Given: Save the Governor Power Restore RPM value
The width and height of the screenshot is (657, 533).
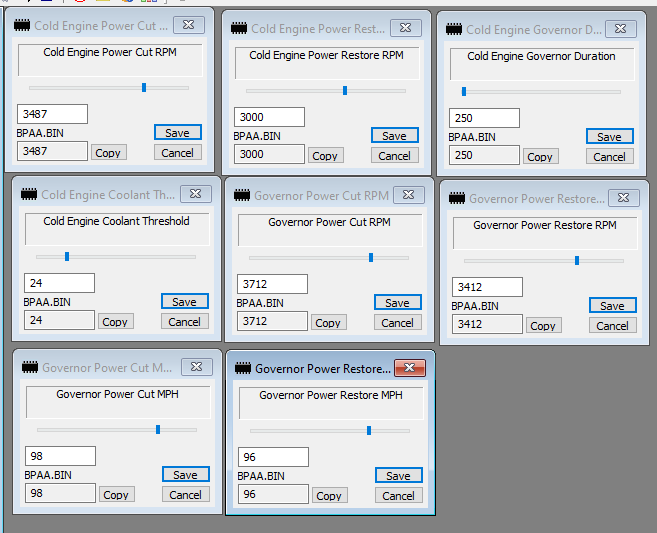Looking at the screenshot, I should [x=612, y=306].
